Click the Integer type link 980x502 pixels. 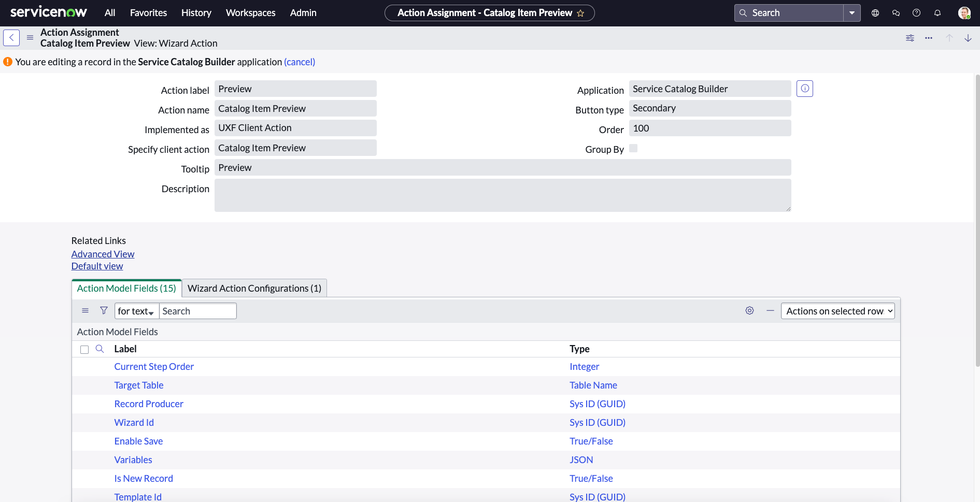(x=584, y=367)
